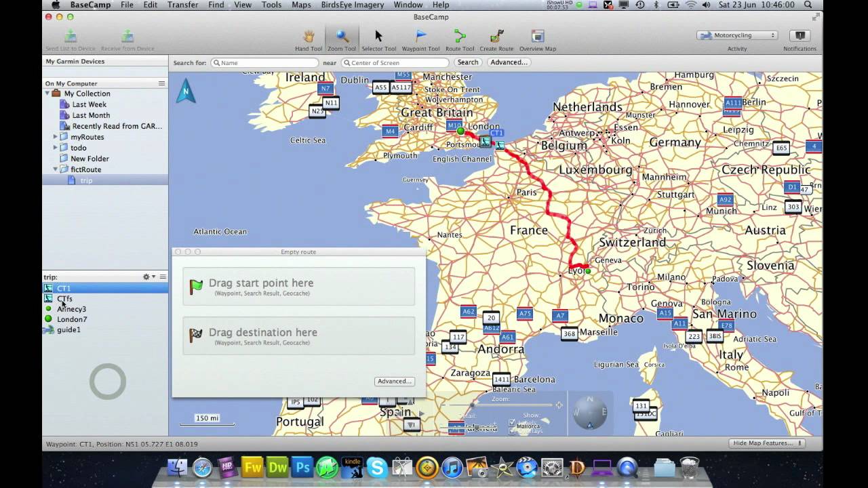Collapse the My Collection tree
Screen dimensions: 868x488
(47, 94)
